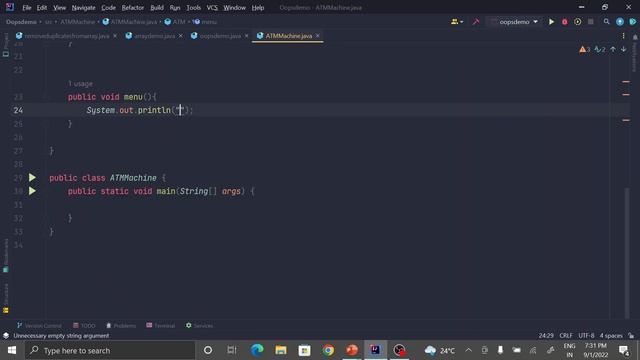640x360 pixels.
Task: Close the ATMMachine.java tab
Action: (x=318, y=36)
